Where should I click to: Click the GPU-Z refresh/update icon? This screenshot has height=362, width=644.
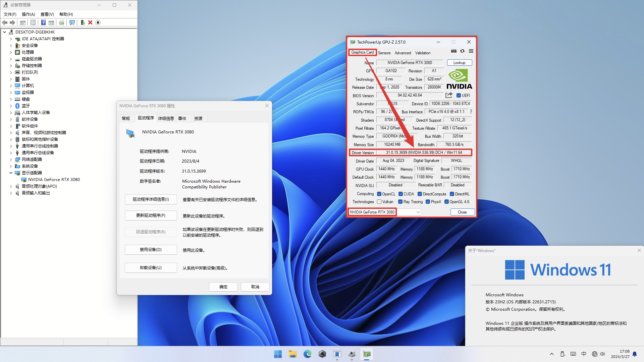coord(463,51)
